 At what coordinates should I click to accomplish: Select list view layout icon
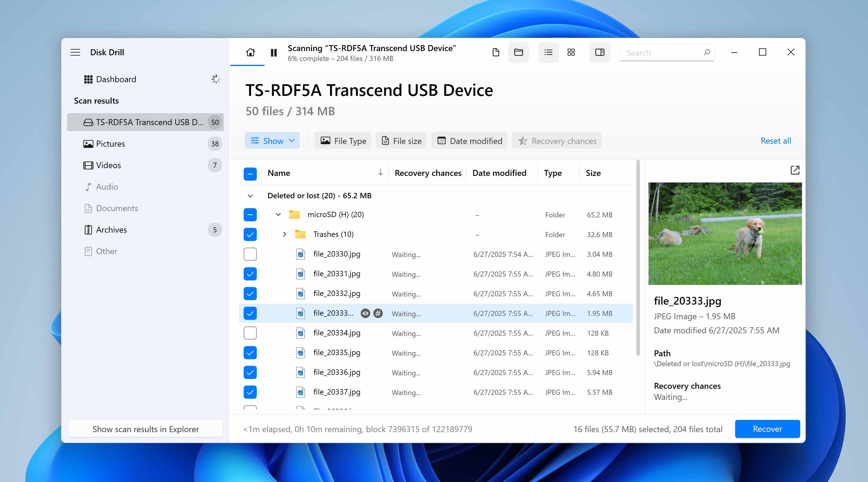point(548,52)
